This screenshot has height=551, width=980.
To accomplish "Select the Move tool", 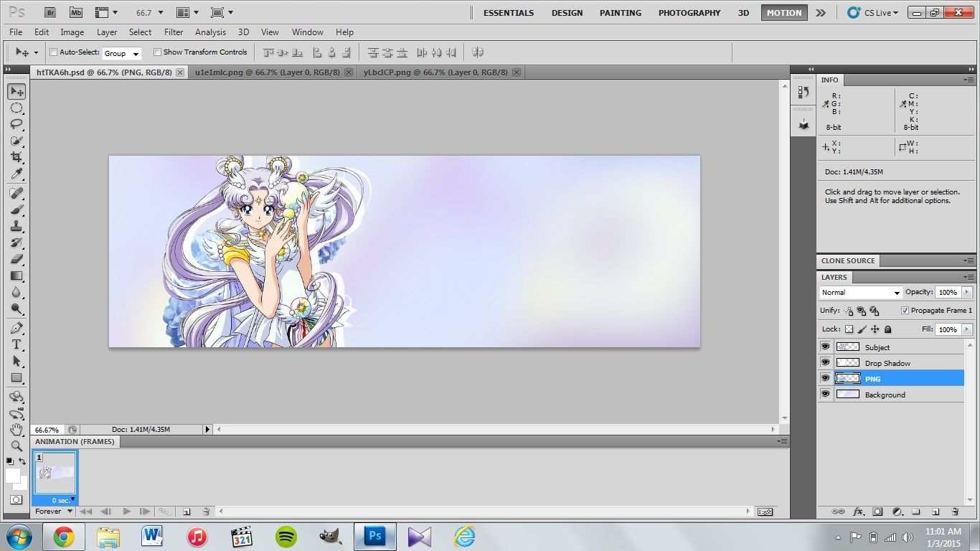I will (17, 92).
